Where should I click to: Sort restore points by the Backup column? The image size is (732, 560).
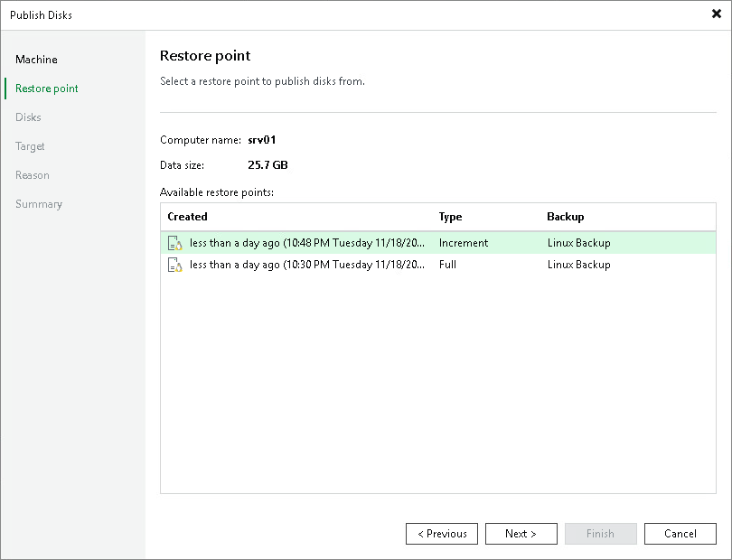(565, 217)
